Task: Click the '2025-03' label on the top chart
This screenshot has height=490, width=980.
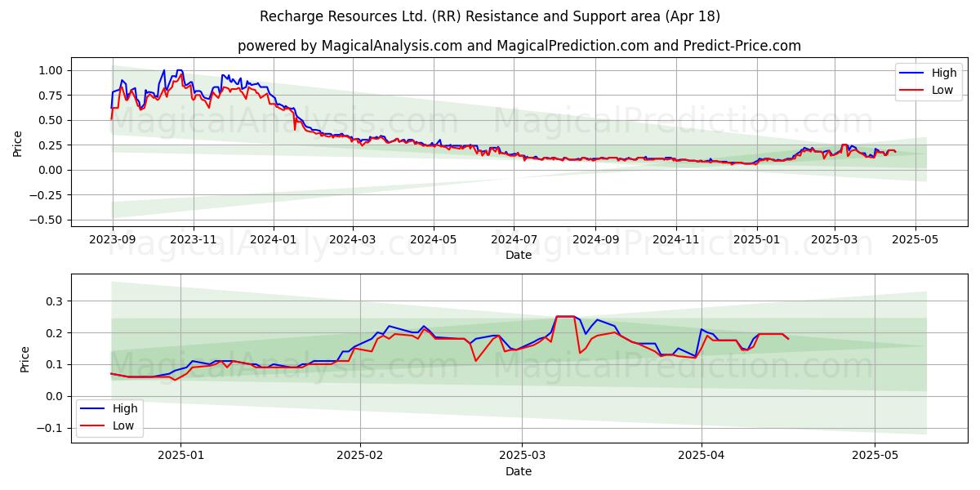Action: tap(835, 239)
